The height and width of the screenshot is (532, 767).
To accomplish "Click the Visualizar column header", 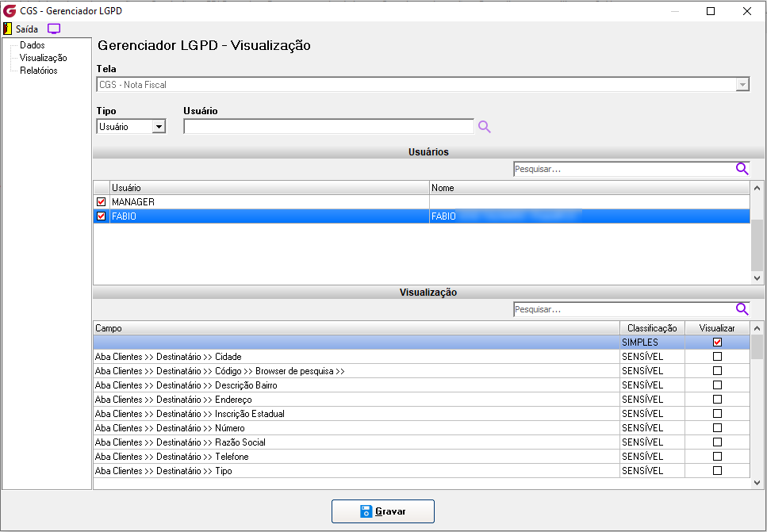I will click(x=717, y=328).
